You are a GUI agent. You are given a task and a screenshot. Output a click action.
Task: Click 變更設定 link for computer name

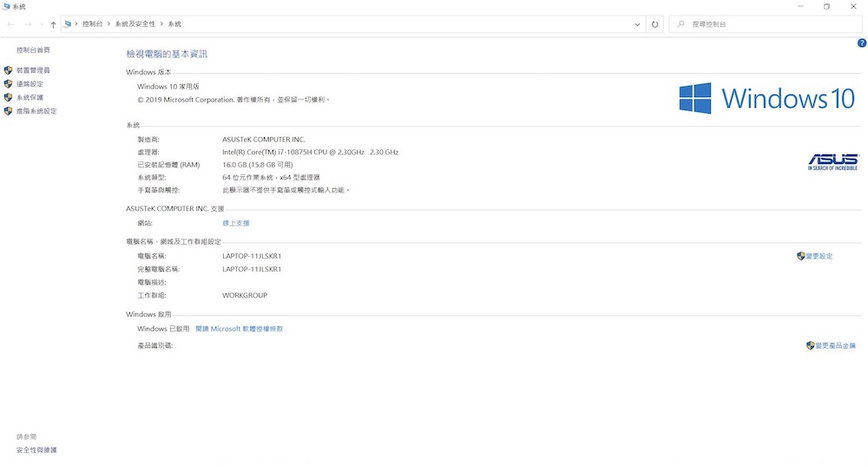tap(819, 256)
